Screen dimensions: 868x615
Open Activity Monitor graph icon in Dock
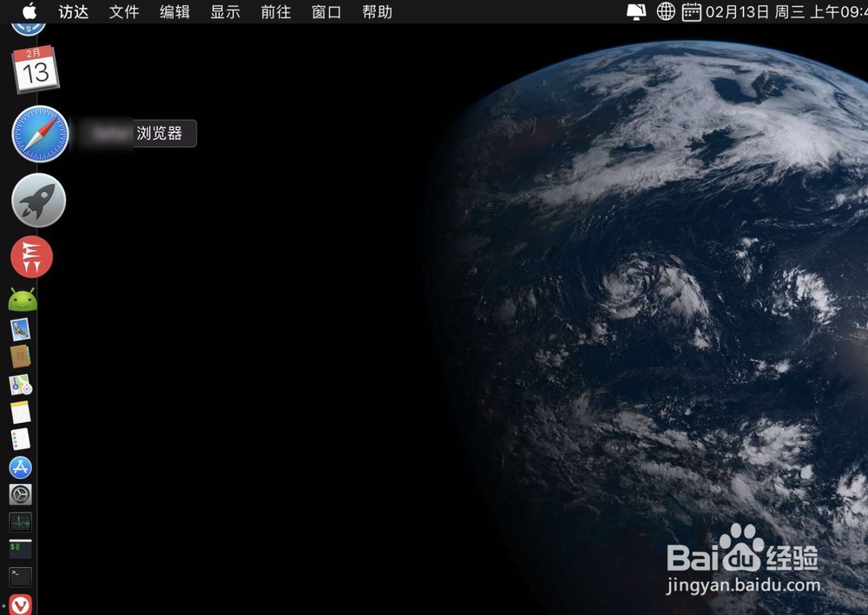(x=21, y=522)
